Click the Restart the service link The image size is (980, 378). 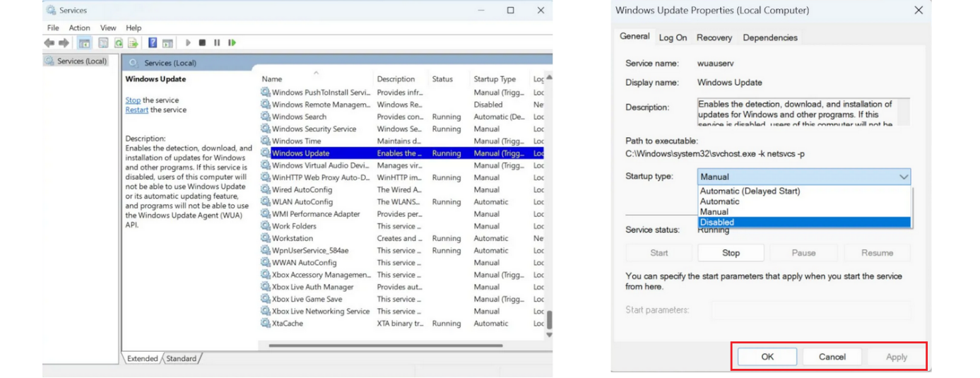pyautogui.click(x=136, y=110)
